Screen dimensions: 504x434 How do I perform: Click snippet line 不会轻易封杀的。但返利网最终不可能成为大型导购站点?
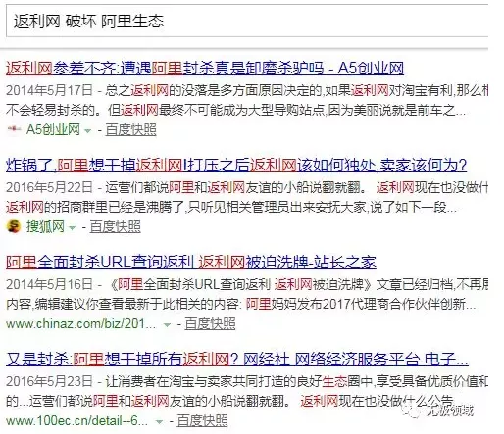click(x=236, y=111)
